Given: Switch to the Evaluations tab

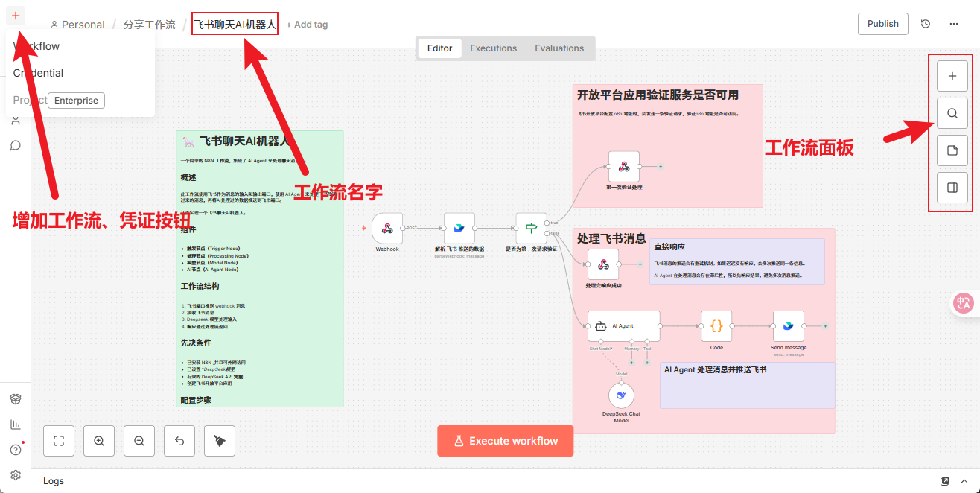Looking at the screenshot, I should pyautogui.click(x=559, y=48).
